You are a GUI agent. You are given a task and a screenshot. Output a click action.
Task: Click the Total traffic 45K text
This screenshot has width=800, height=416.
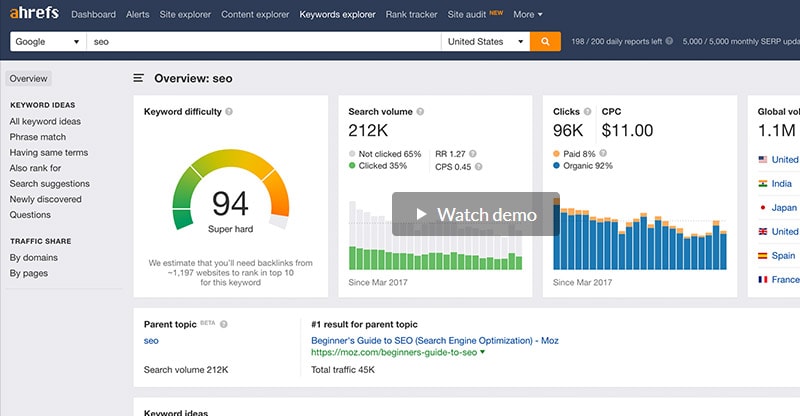click(x=343, y=370)
